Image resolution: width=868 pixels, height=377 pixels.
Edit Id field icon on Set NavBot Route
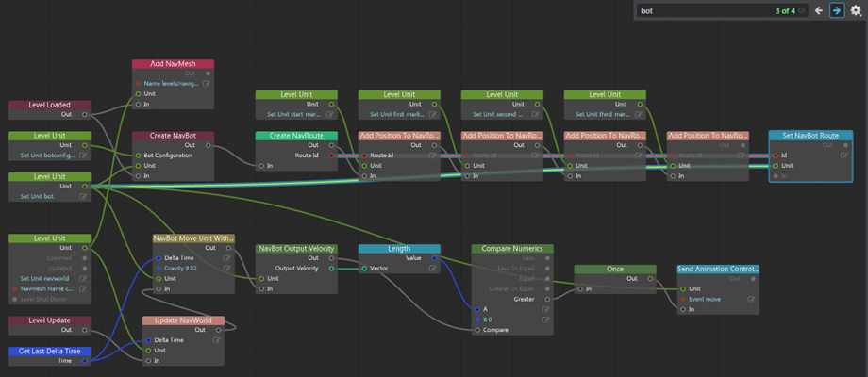pyautogui.click(x=844, y=156)
